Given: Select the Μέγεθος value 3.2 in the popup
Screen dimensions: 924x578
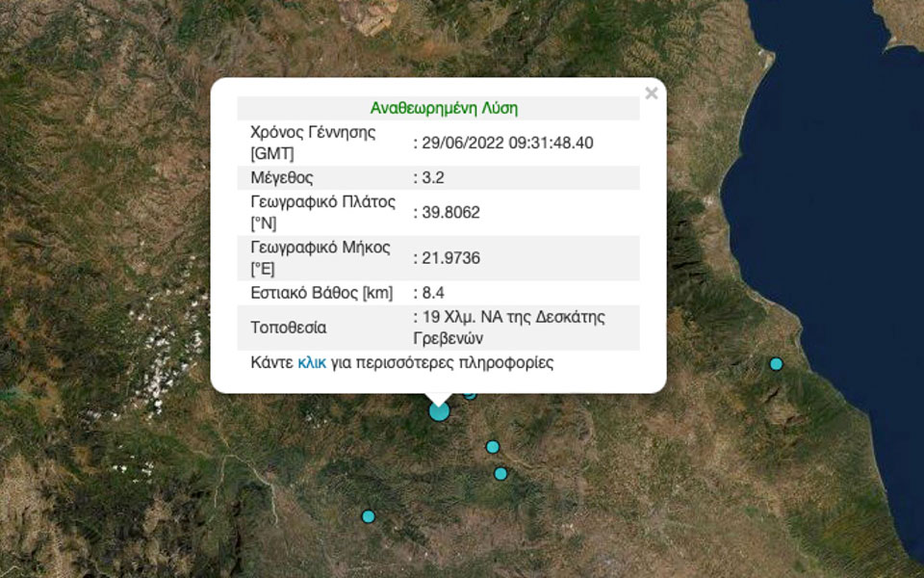Looking at the screenshot, I should (425, 177).
